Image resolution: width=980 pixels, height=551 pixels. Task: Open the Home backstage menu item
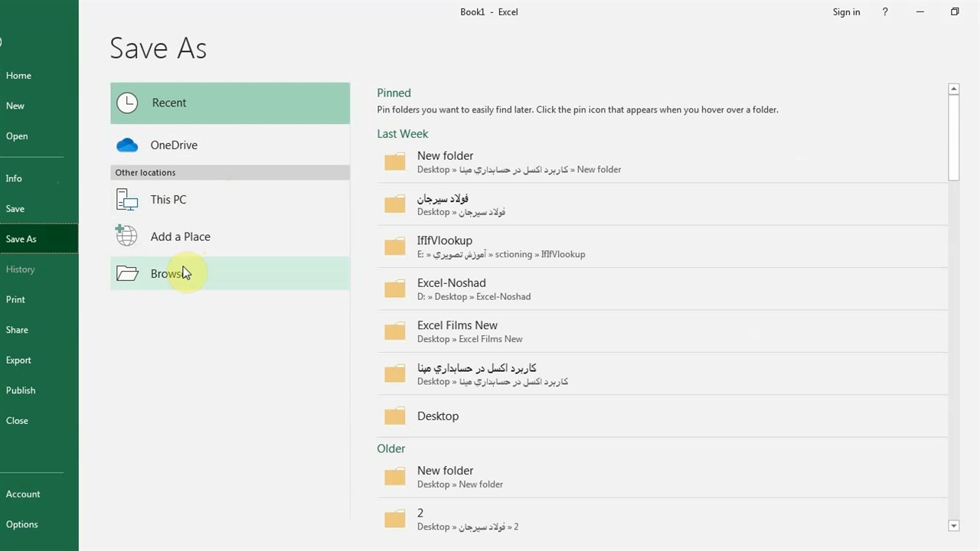point(38,76)
